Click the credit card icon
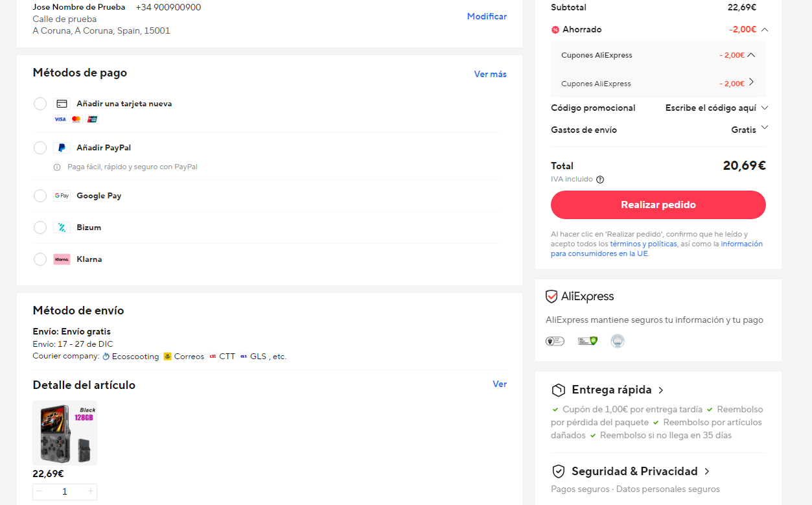The height and width of the screenshot is (505, 812). point(62,104)
